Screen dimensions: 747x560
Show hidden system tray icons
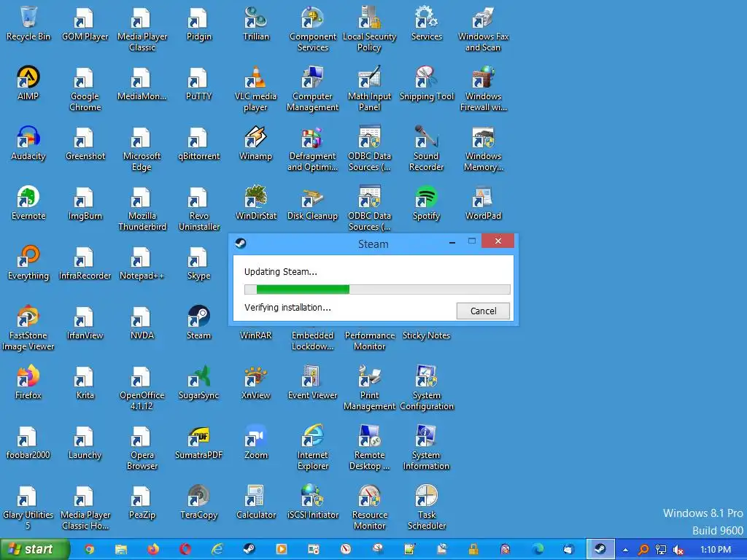tap(625, 550)
